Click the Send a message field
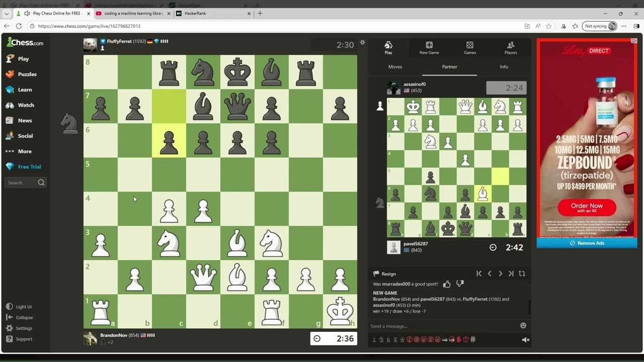Image resolution: width=644 pixels, height=362 pixels. pyautogui.click(x=443, y=326)
